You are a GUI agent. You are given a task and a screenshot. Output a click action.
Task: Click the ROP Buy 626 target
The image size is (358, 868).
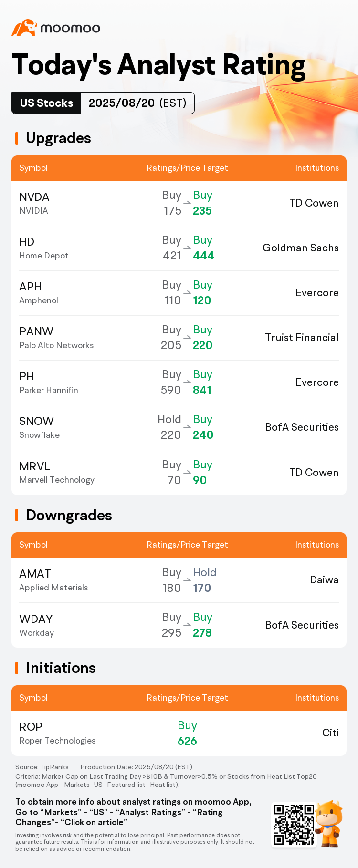(x=187, y=733)
